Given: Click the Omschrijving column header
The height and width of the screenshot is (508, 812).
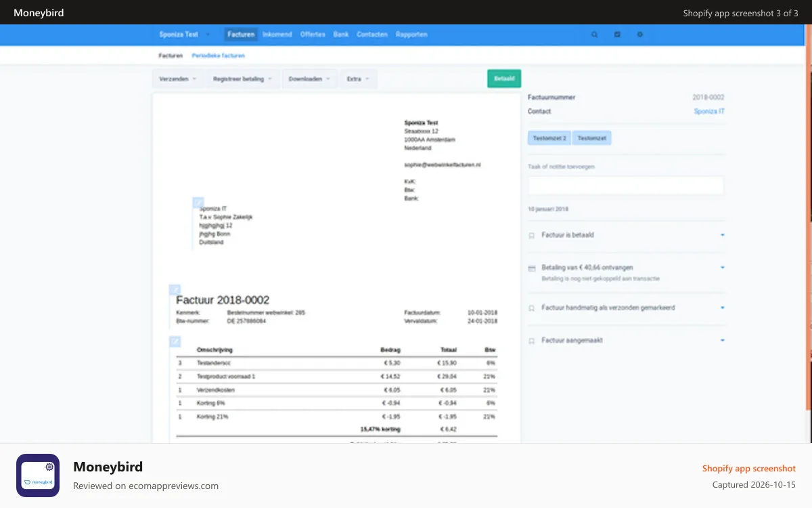Looking at the screenshot, I should pos(215,350).
